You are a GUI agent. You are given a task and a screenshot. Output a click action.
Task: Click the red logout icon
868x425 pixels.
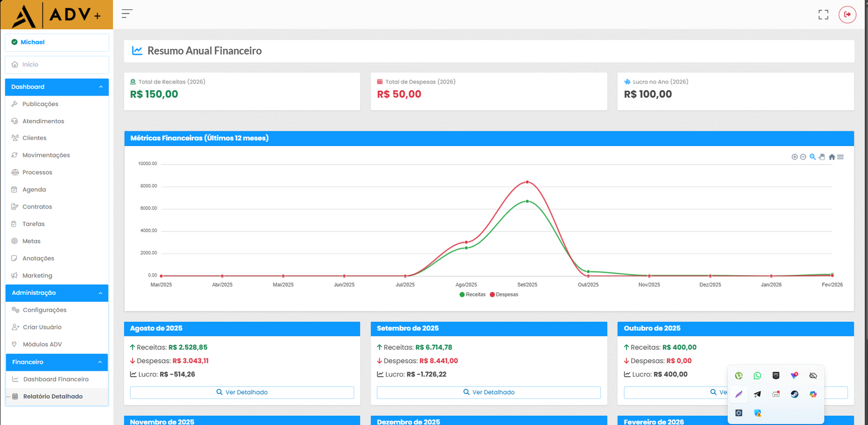847,15
